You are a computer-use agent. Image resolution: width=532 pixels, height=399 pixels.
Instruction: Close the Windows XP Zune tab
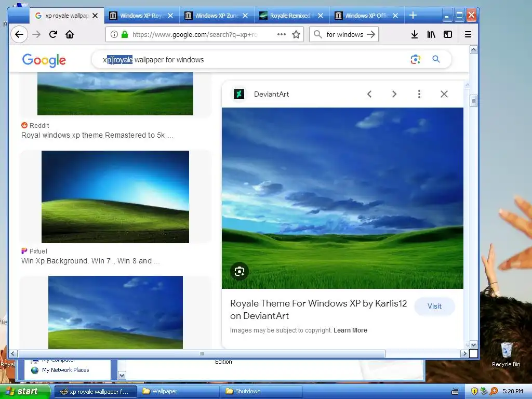click(245, 16)
